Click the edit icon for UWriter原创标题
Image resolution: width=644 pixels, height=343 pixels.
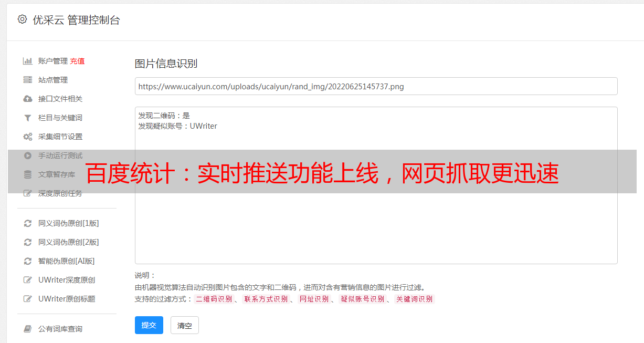click(x=28, y=299)
